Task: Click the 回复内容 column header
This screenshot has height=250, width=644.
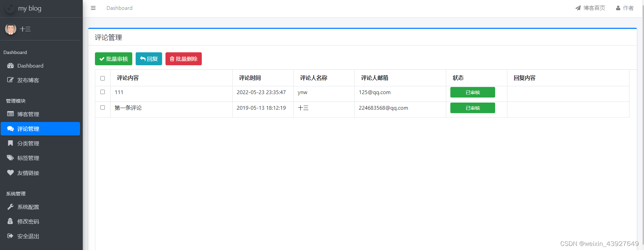Action: (525, 78)
